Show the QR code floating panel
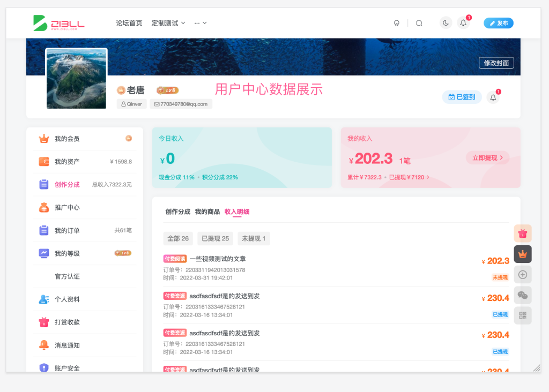The height and width of the screenshot is (392, 549). tap(523, 315)
